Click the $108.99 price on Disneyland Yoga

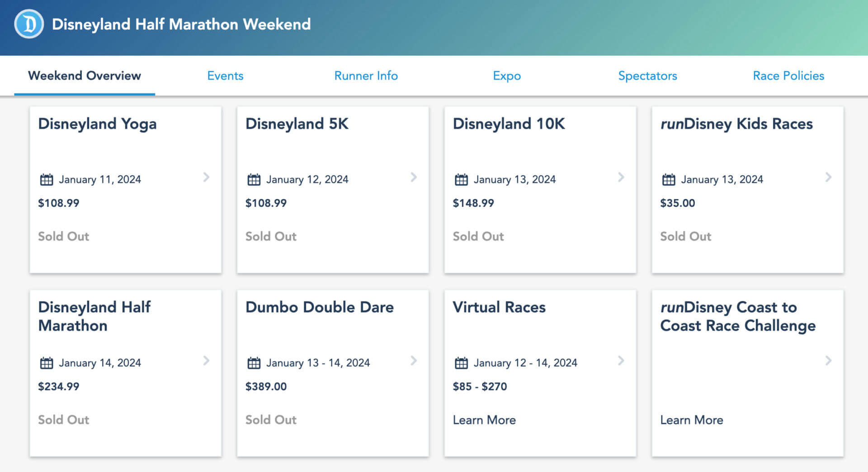59,203
